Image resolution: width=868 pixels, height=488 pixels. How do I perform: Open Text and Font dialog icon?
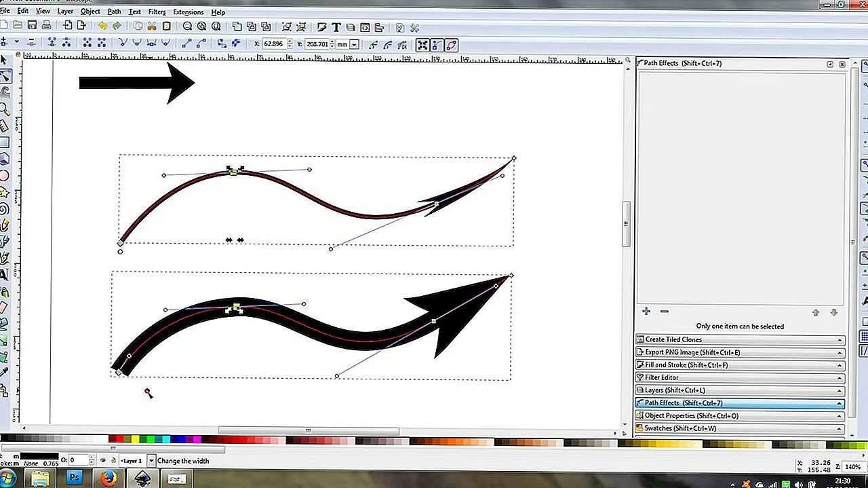(336, 27)
